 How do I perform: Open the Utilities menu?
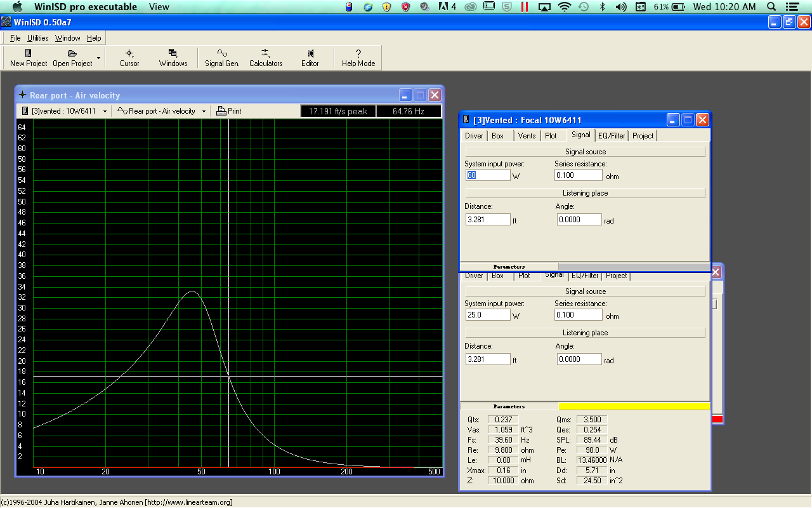click(38, 38)
